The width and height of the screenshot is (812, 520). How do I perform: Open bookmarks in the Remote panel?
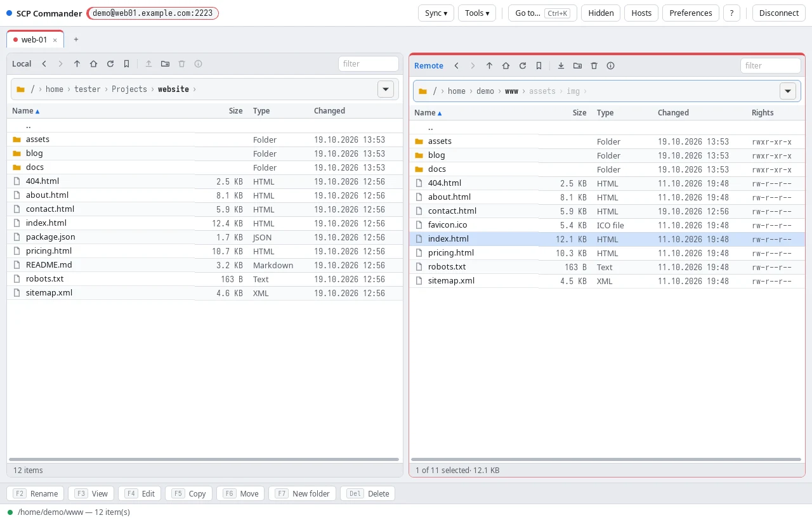coord(539,65)
